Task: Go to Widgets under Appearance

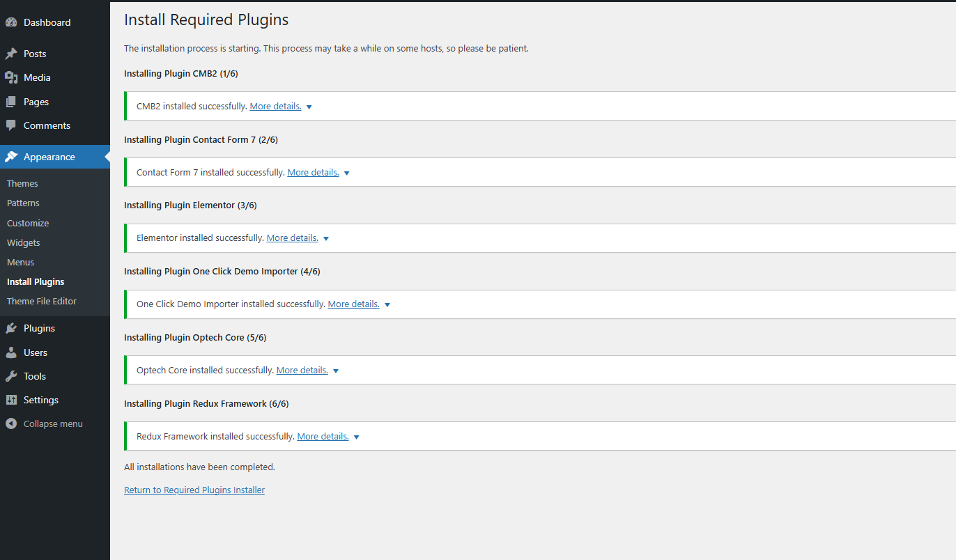Action: tap(24, 242)
